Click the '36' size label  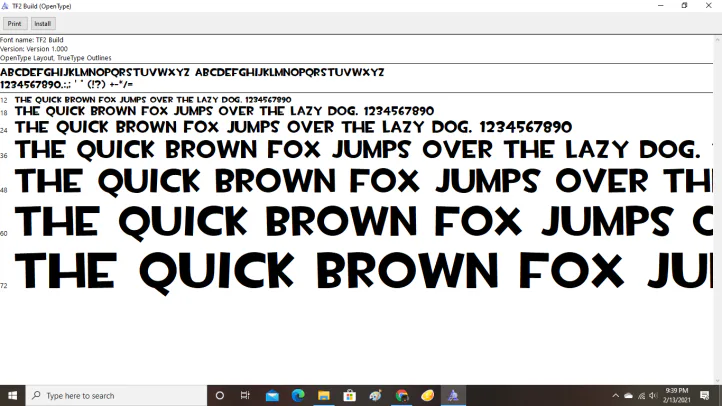(x=4, y=156)
